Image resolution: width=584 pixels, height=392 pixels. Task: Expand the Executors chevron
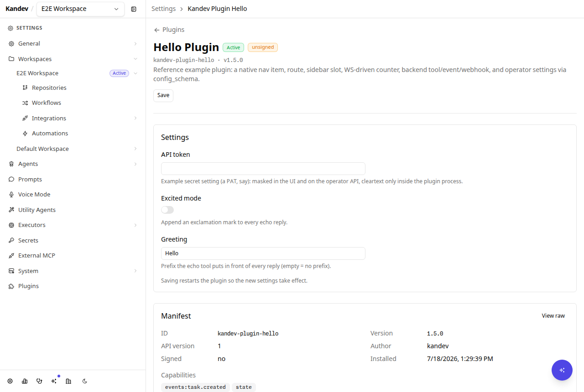click(x=136, y=225)
